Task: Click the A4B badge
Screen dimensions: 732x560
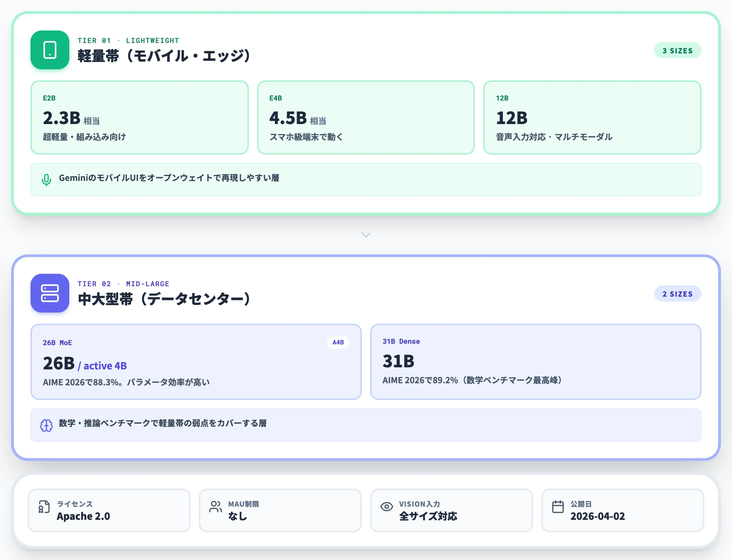Action: pos(338,342)
